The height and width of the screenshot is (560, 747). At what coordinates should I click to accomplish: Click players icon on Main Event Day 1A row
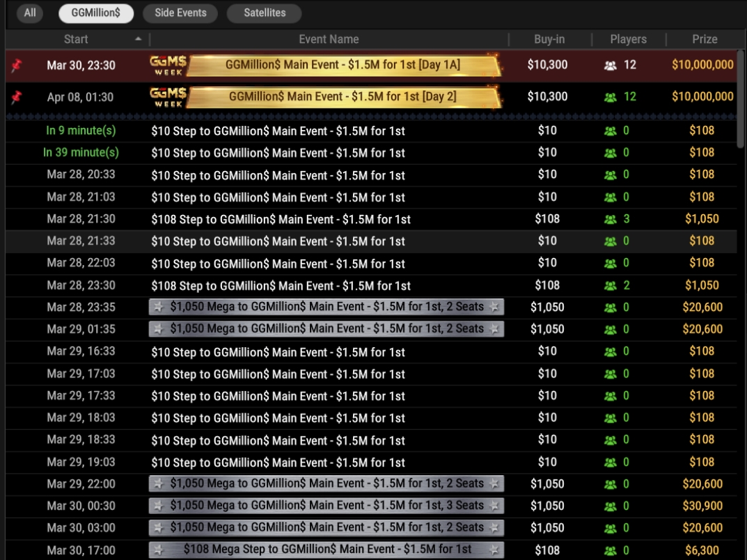[x=611, y=65]
